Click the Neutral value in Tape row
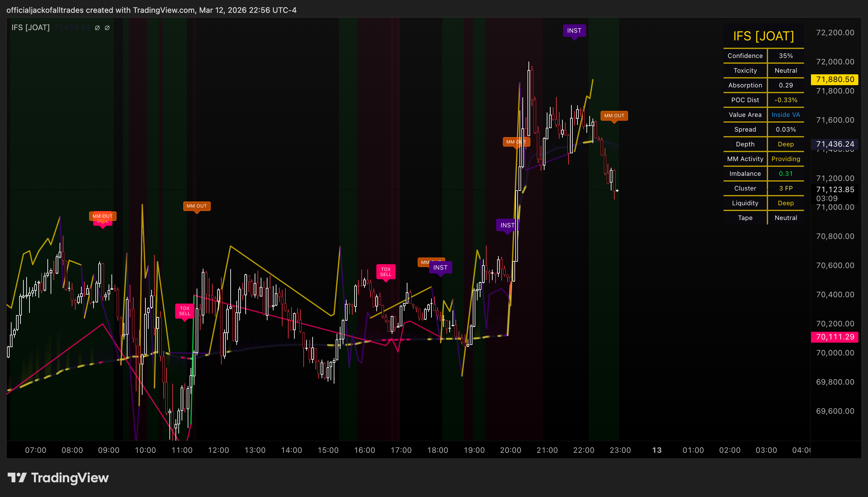The image size is (868, 497). coord(786,218)
